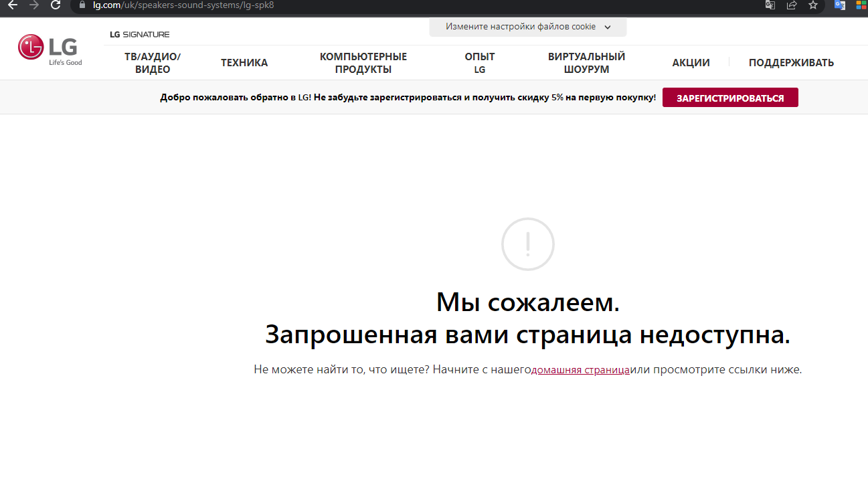
Task: Expand the cookie settings dropdown
Action: coord(528,27)
